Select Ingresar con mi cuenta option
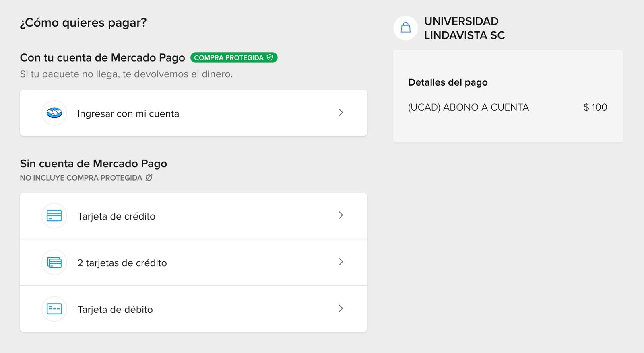Viewport: 644px width, 353px height. point(194,113)
